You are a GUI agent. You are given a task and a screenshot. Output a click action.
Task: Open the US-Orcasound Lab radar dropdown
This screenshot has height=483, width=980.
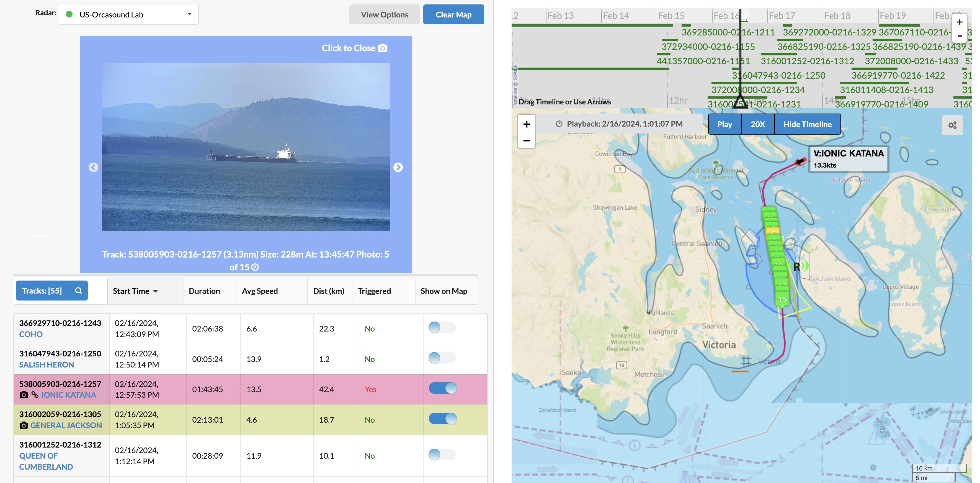tap(128, 14)
